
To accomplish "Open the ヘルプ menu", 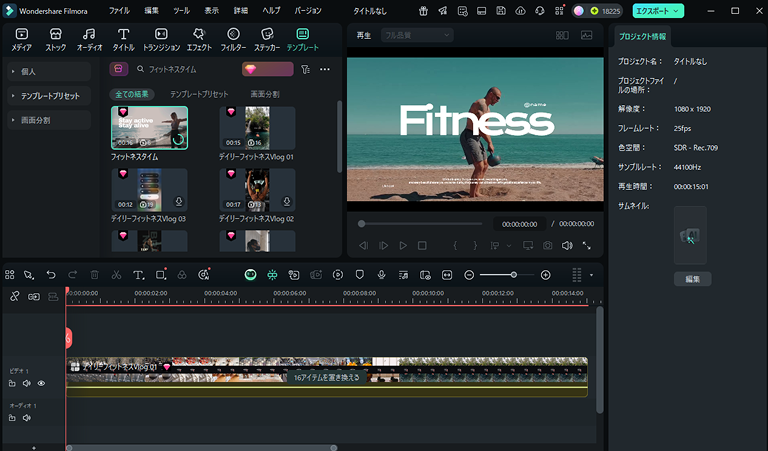I will [x=271, y=11].
